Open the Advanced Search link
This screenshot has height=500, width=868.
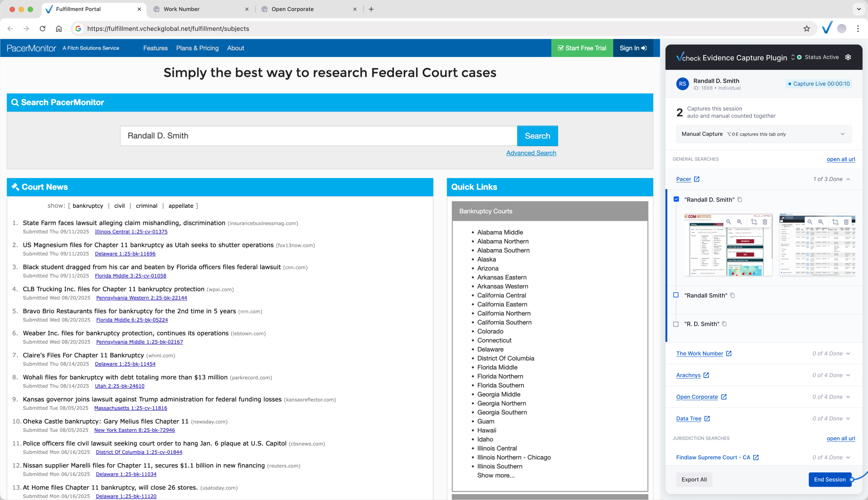tap(531, 153)
